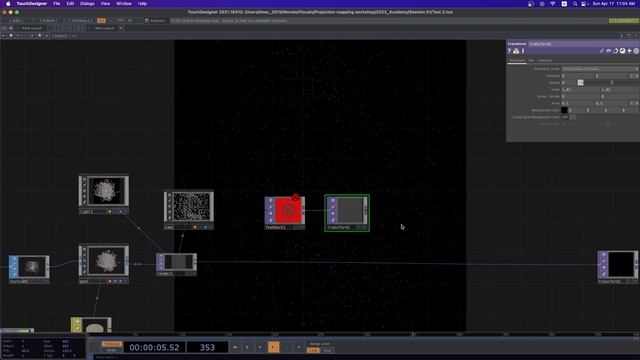The width and height of the screenshot is (640, 360).
Task: Click the Play button in the timeline
Action: click(273, 347)
